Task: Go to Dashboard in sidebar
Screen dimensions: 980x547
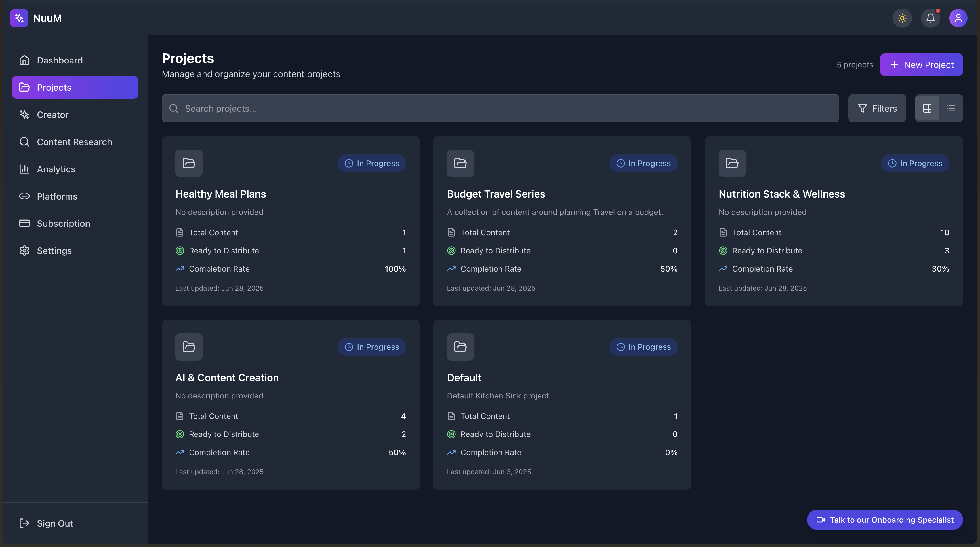Action: click(x=60, y=60)
